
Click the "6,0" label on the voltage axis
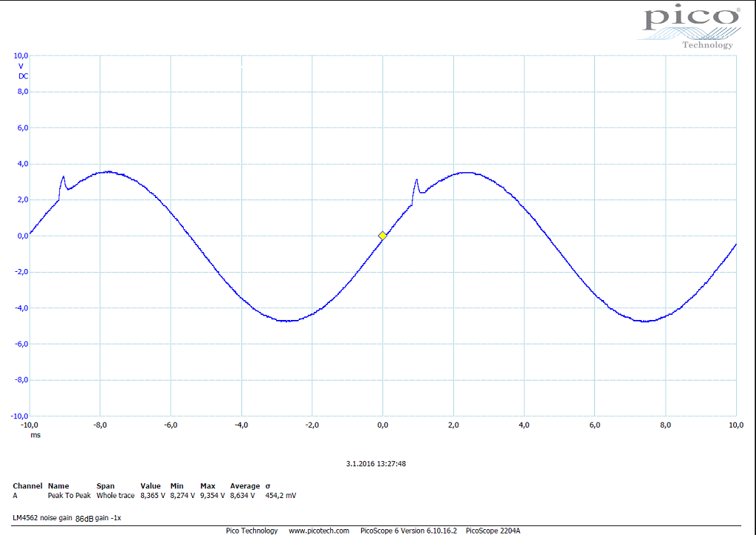pyautogui.click(x=23, y=128)
